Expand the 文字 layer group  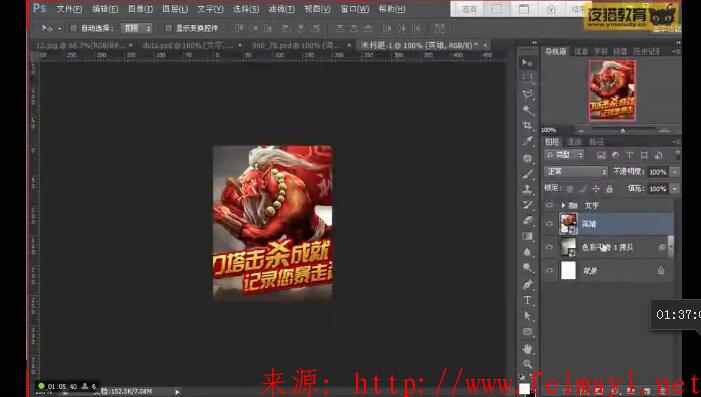click(x=563, y=205)
